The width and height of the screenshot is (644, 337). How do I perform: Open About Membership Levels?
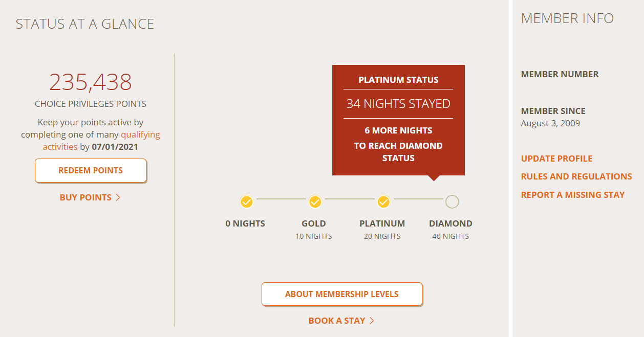(341, 294)
